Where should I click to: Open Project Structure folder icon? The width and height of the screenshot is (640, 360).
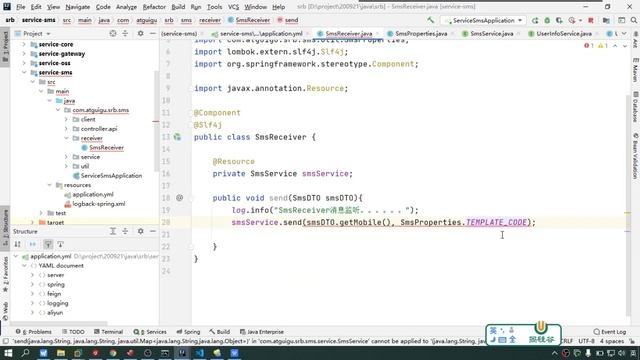click(x=606, y=20)
